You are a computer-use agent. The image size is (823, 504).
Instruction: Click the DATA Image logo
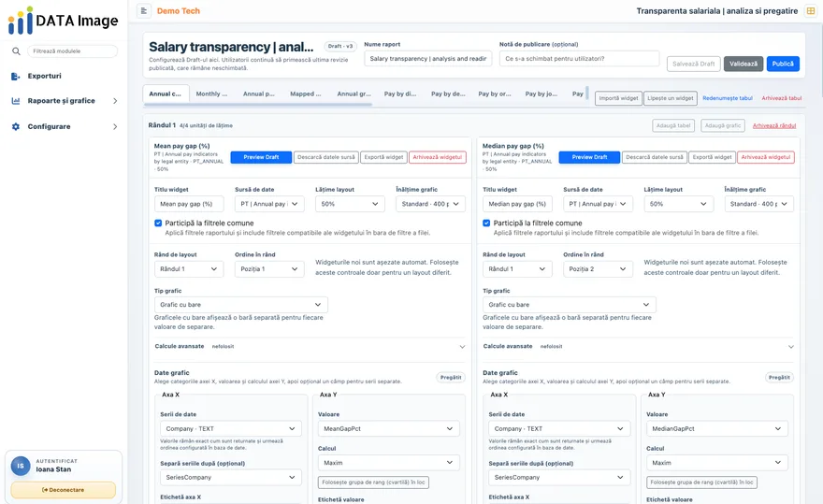pyautogui.click(x=63, y=21)
